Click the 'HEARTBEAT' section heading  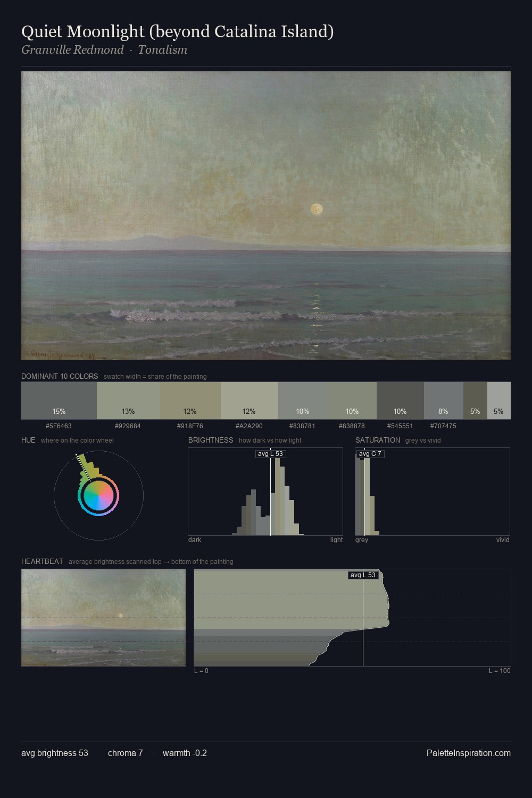42,561
